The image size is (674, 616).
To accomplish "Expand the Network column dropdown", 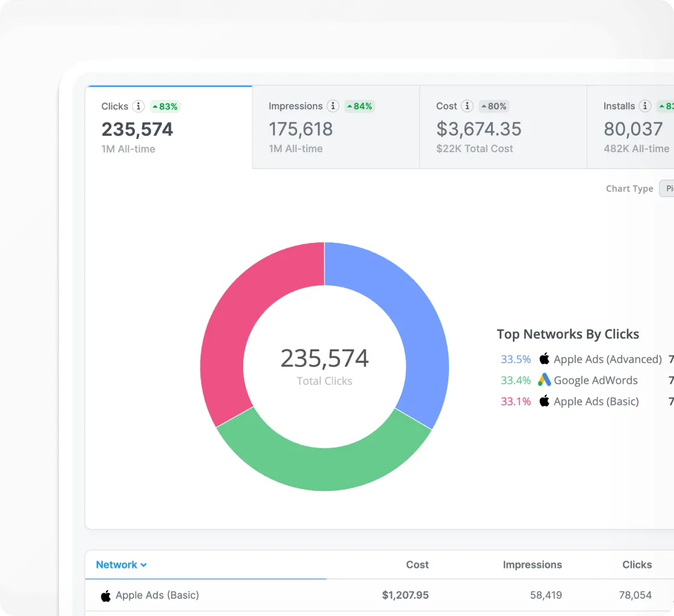I will [121, 565].
